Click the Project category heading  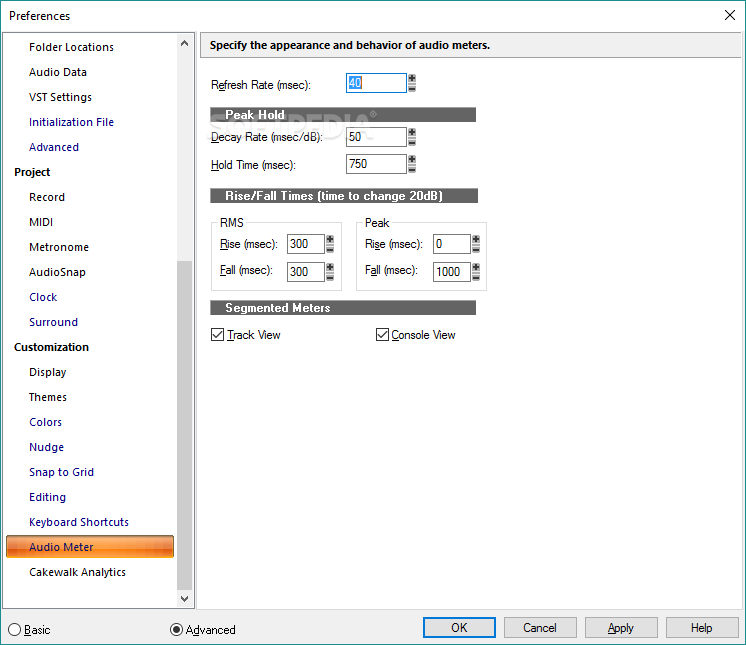(32, 172)
